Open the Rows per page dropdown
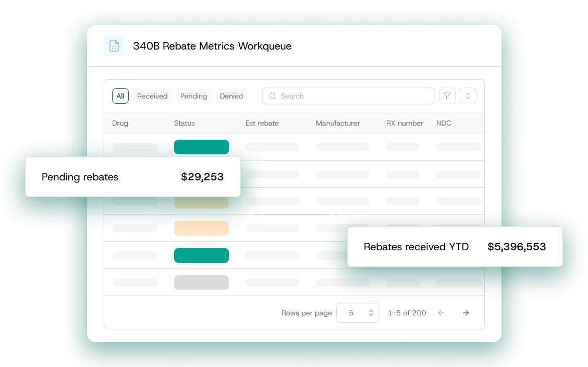Viewport: 588px width, 367px height. tap(358, 313)
